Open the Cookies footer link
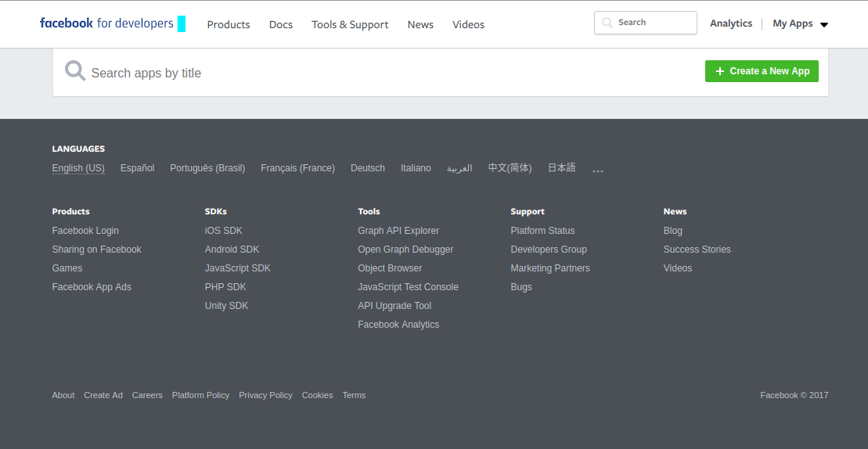Viewport: 868px width, 449px height. [318, 395]
